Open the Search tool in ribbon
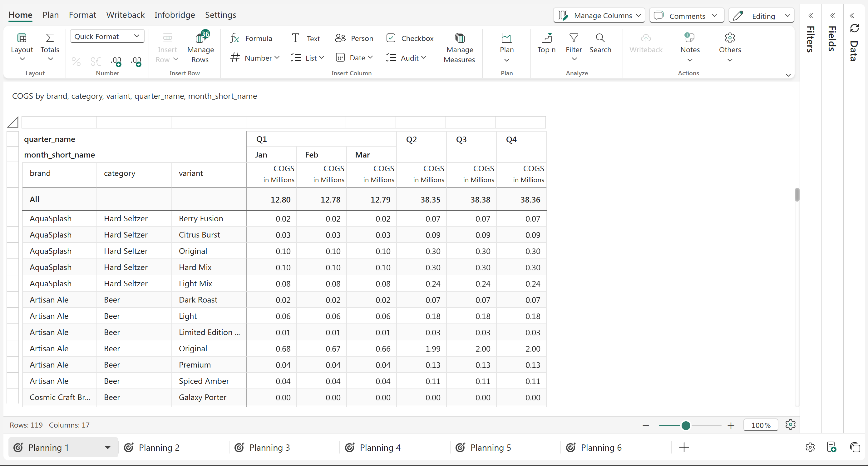This screenshot has height=466, width=868. coord(600,38)
